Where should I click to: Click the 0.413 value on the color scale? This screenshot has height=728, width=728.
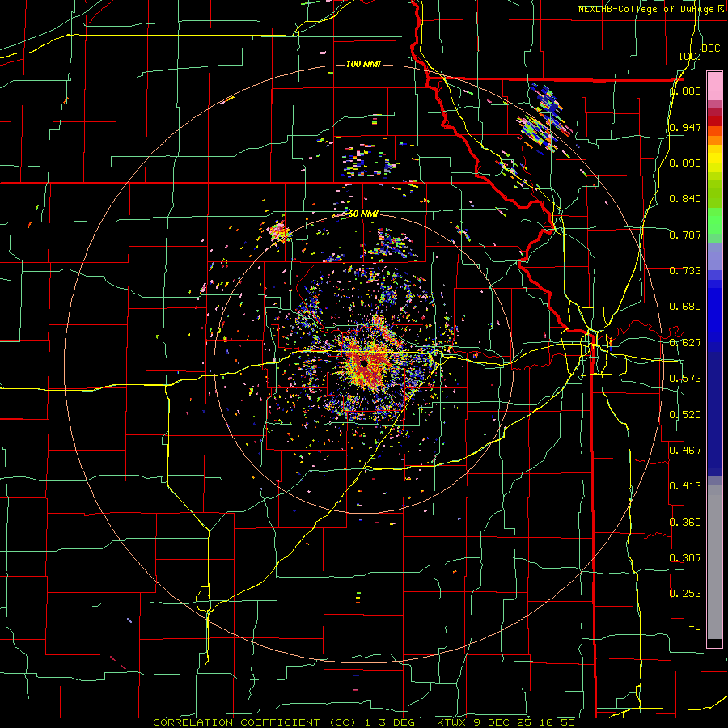685,485
